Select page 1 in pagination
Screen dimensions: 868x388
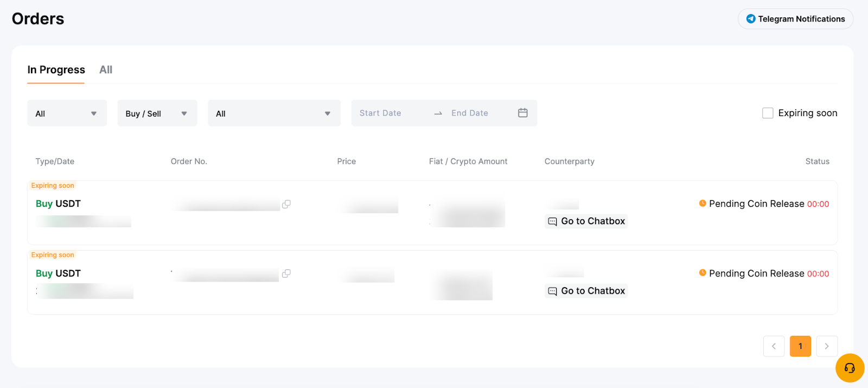pos(800,346)
